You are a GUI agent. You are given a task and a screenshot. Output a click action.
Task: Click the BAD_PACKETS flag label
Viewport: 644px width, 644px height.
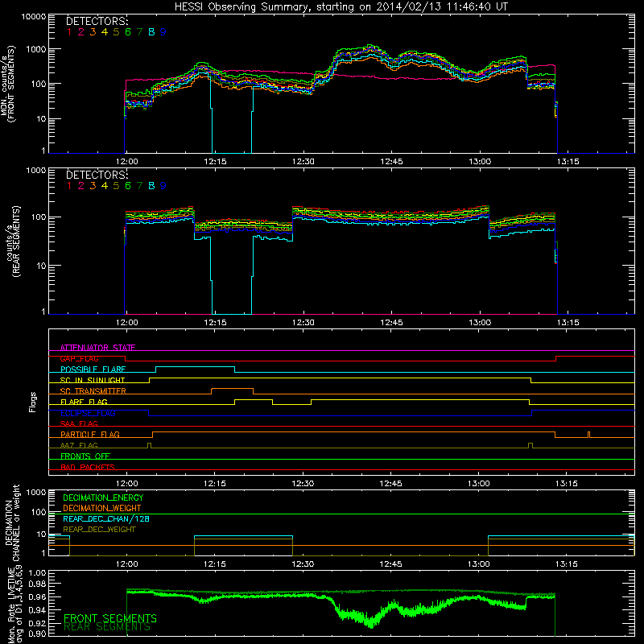click(88, 467)
